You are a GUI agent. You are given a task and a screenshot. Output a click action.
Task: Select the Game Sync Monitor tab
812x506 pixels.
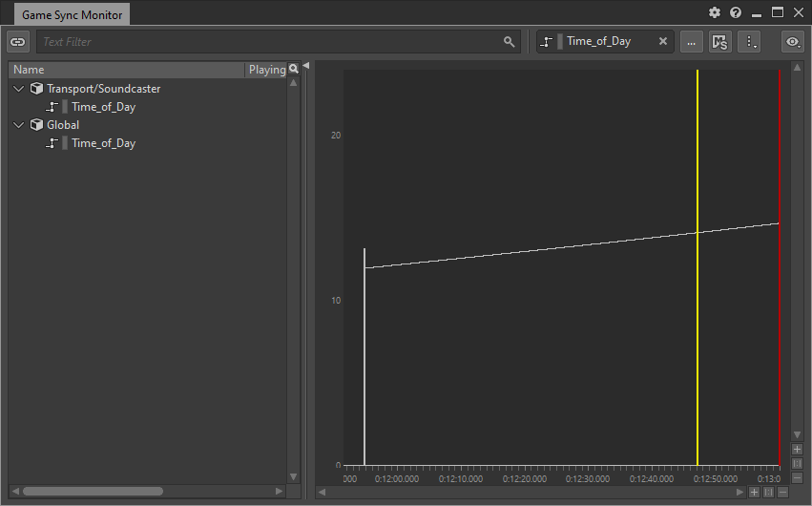pyautogui.click(x=73, y=14)
